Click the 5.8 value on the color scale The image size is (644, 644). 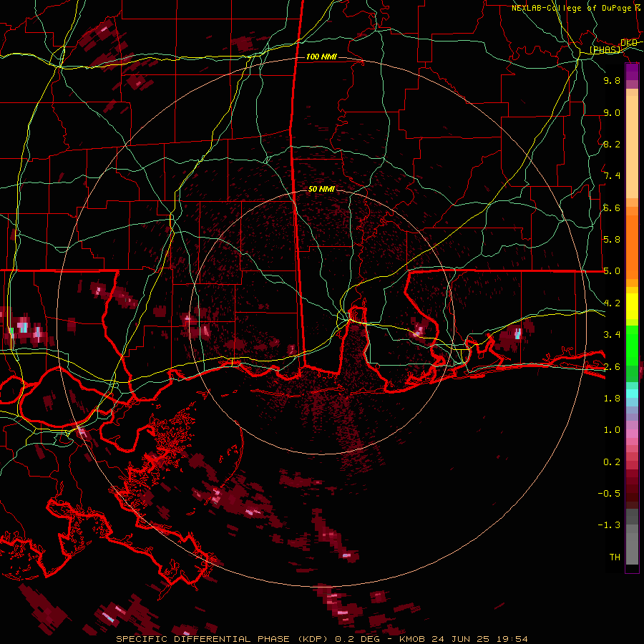(612, 240)
